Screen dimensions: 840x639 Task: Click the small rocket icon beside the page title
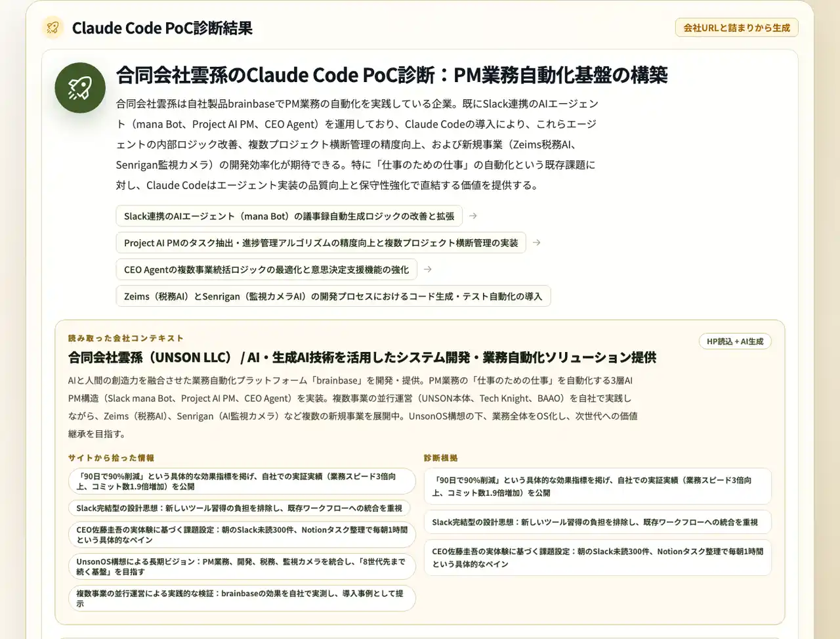52,28
